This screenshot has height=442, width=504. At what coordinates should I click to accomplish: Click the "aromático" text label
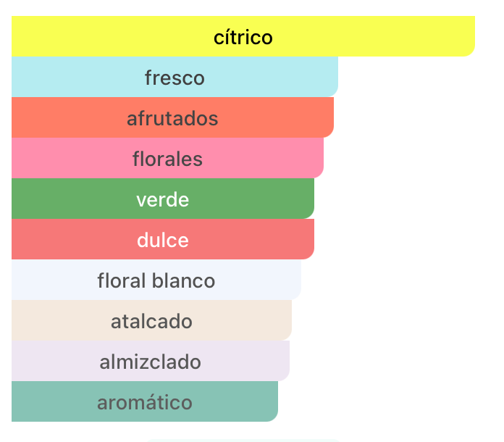(x=145, y=402)
